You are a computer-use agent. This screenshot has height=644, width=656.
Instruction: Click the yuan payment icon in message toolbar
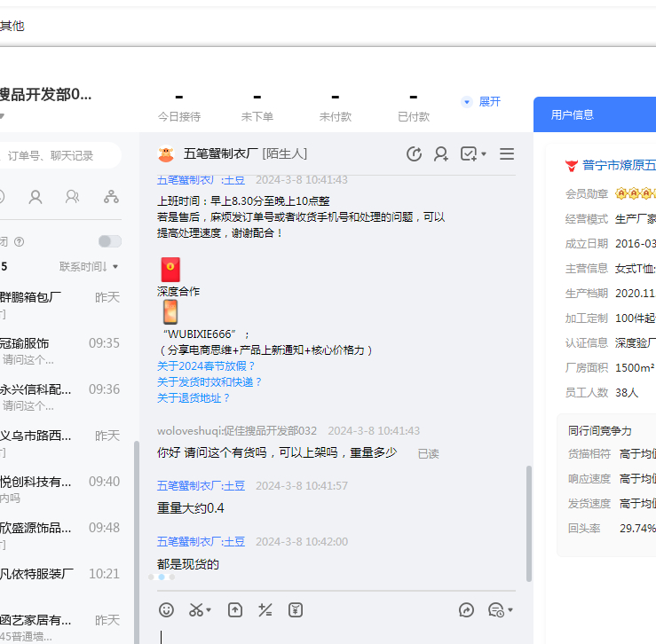296,609
